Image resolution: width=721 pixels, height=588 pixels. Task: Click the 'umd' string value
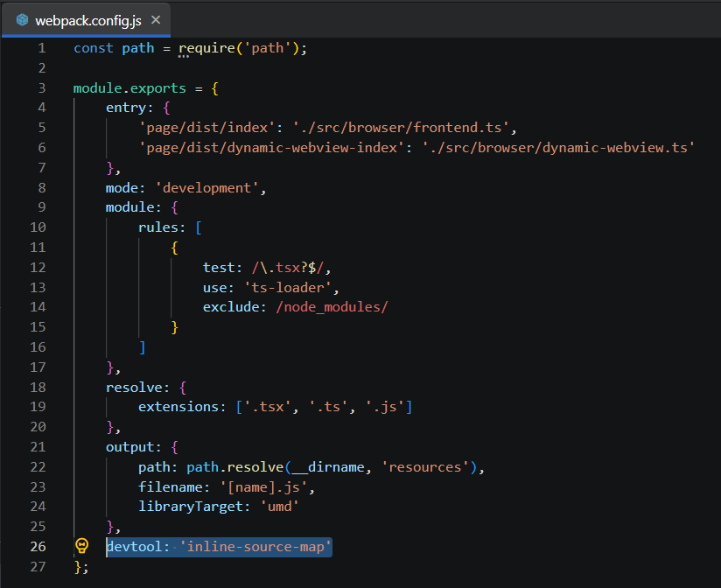[x=280, y=507]
